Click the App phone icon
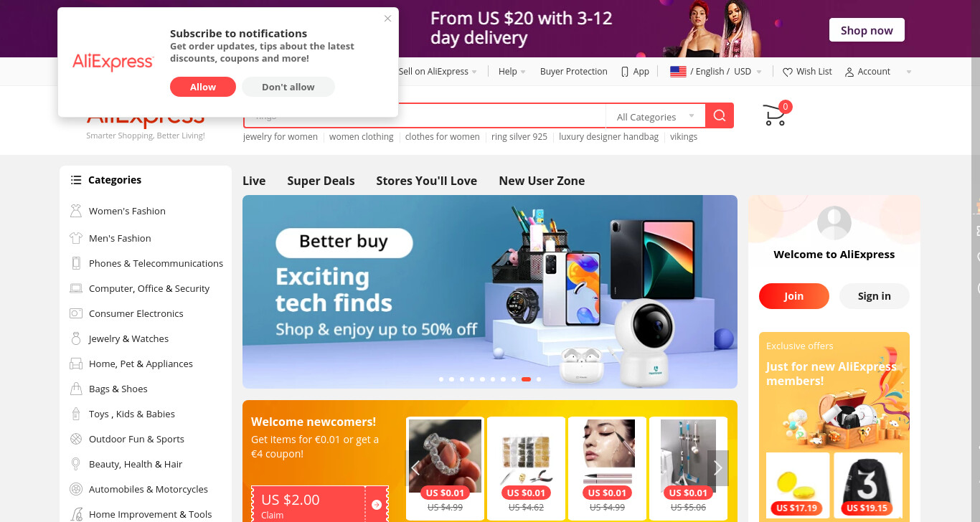Image resolution: width=980 pixels, height=522 pixels. click(625, 72)
